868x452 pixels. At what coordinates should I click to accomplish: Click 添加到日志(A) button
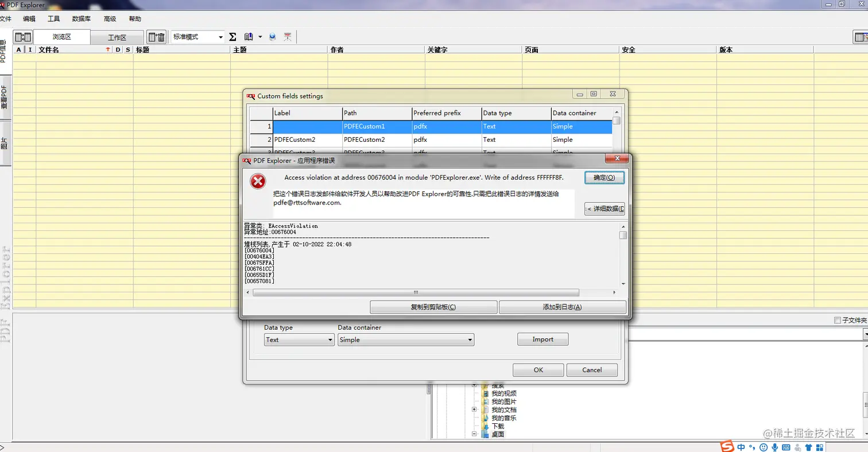562,307
